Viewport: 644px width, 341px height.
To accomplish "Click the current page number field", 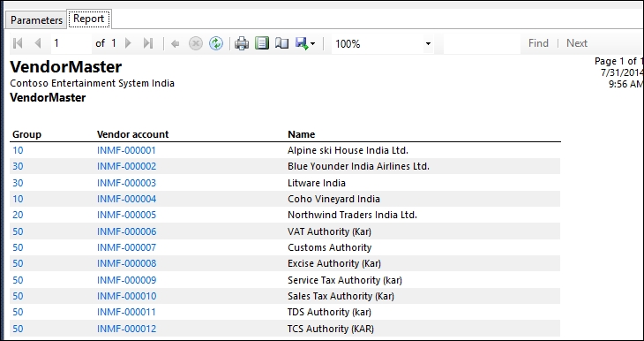I will coord(71,43).
